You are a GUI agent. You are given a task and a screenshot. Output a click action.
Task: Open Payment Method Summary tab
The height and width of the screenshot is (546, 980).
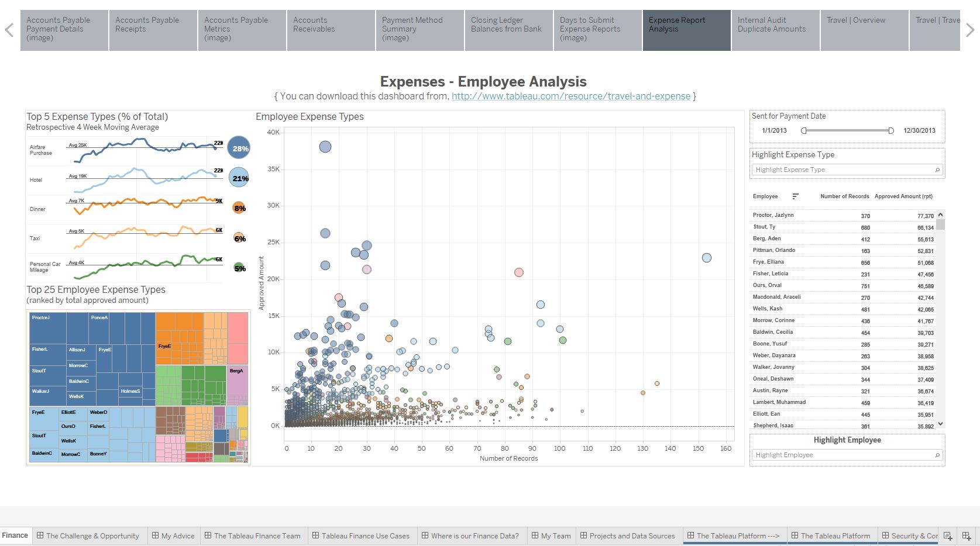coord(420,30)
